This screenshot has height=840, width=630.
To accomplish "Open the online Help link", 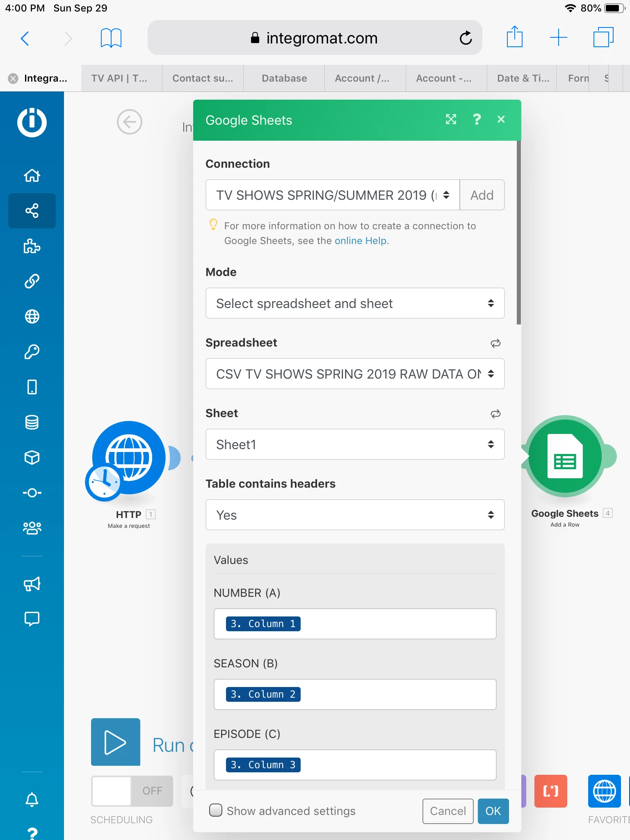I will [x=361, y=241].
